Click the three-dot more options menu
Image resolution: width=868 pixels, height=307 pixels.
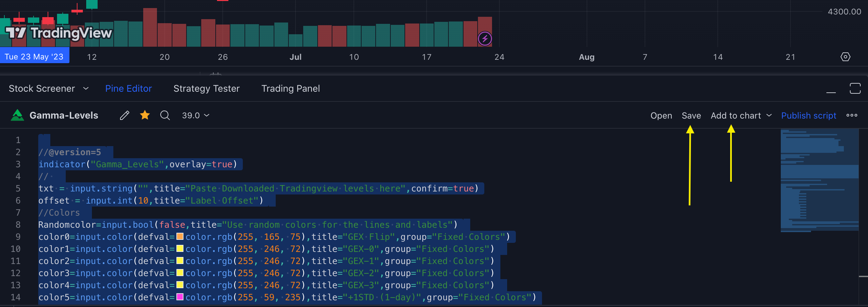click(x=852, y=116)
